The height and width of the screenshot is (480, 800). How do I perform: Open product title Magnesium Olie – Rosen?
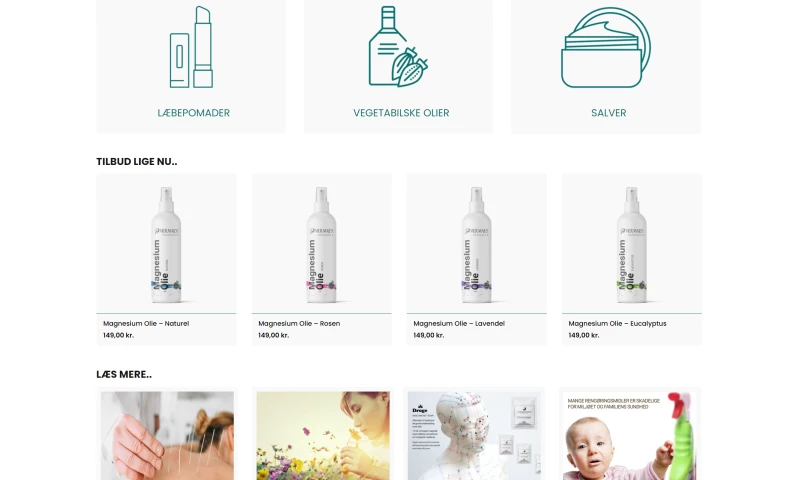(x=299, y=323)
